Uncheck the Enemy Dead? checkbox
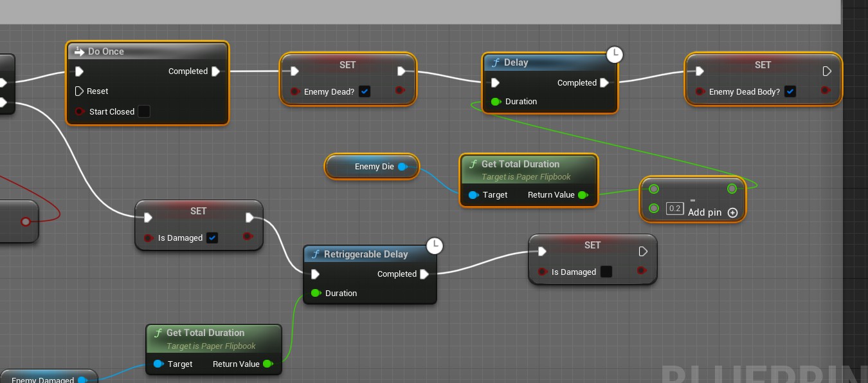Image resolution: width=868 pixels, height=383 pixels. pos(365,92)
